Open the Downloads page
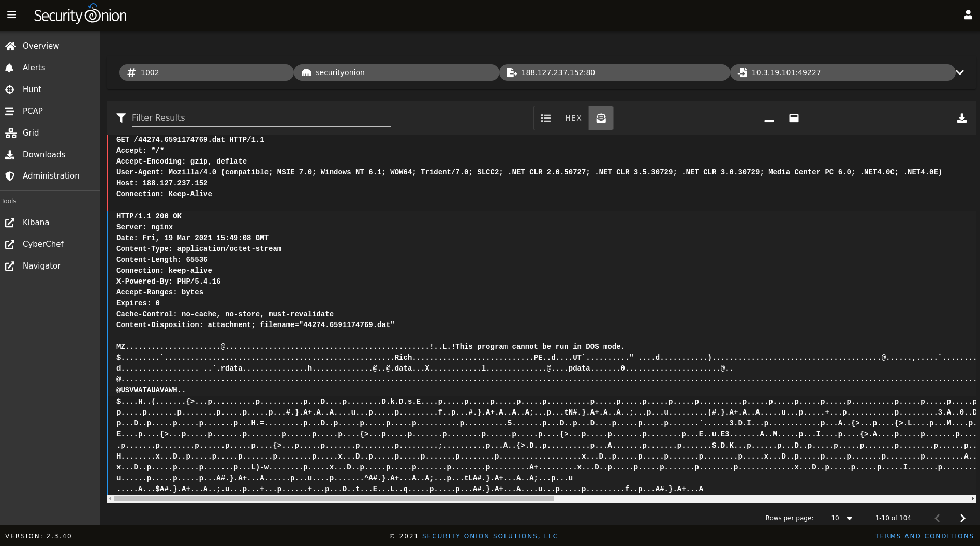 tap(43, 154)
